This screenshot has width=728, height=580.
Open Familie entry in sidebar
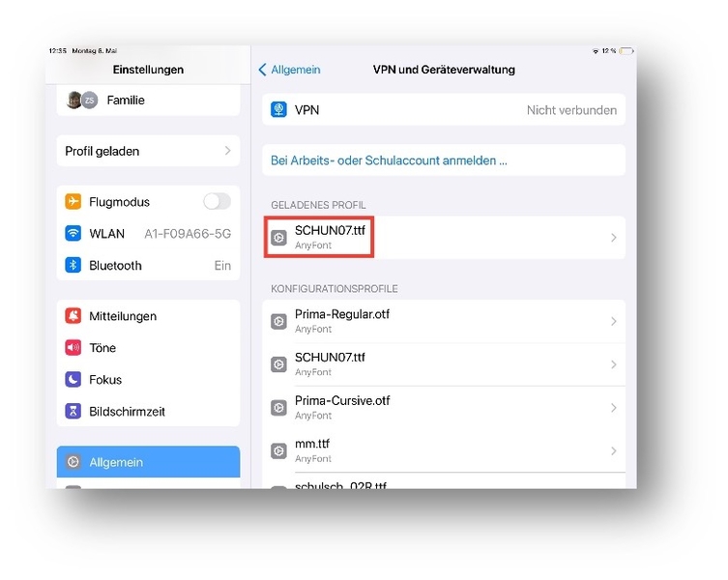(x=148, y=101)
